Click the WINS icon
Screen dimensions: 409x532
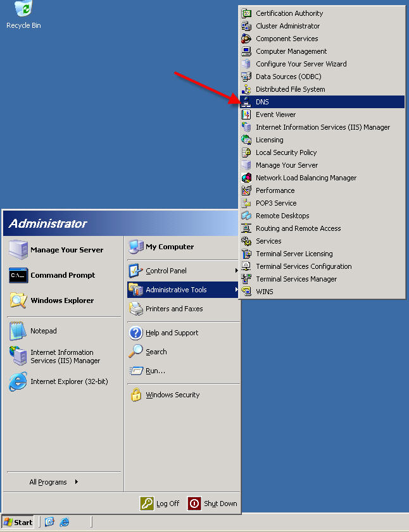click(x=246, y=292)
